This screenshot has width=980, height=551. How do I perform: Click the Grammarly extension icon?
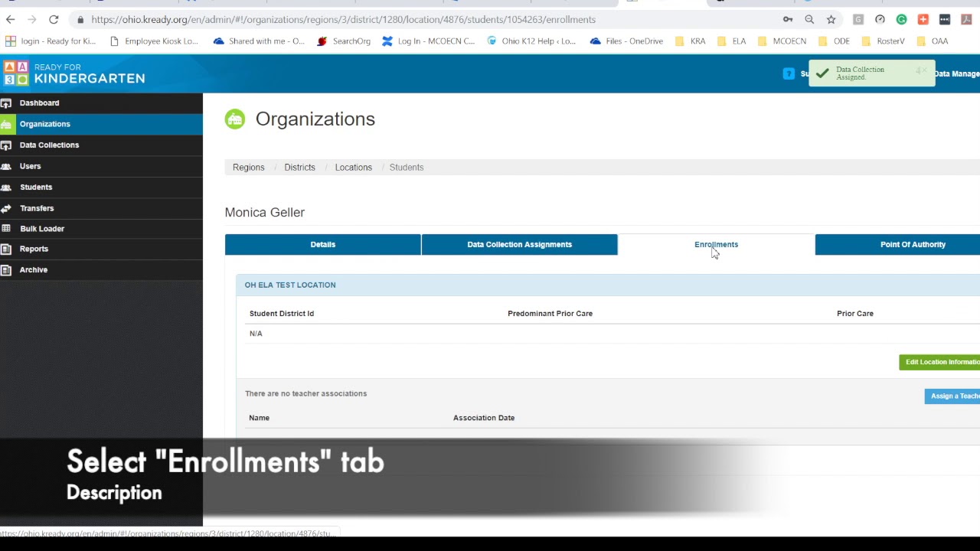pos(901,19)
